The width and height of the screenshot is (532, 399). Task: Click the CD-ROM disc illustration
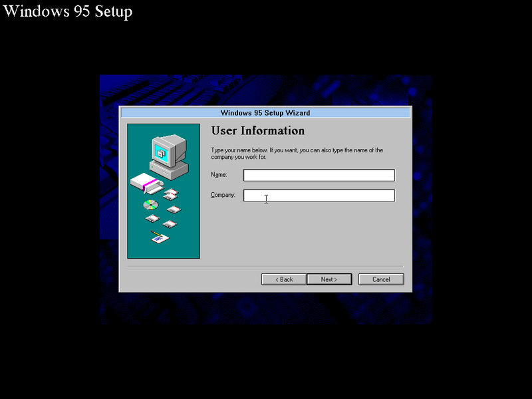pyautogui.click(x=151, y=205)
